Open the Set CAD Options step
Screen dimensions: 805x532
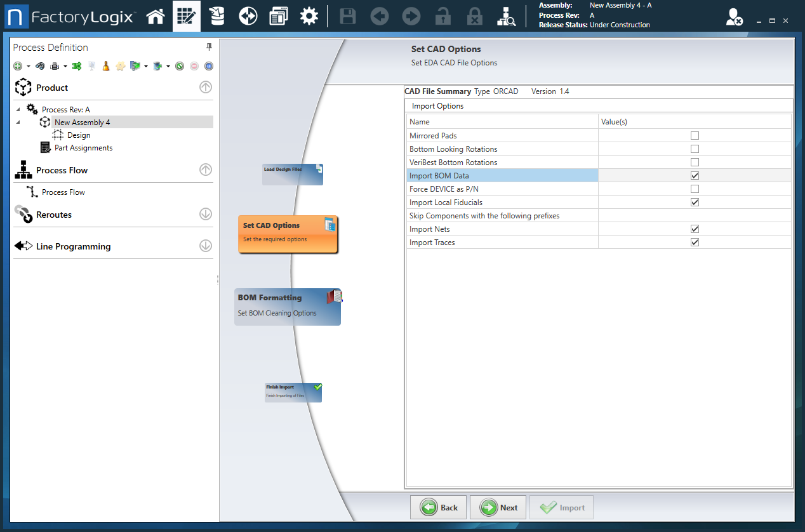tap(288, 234)
